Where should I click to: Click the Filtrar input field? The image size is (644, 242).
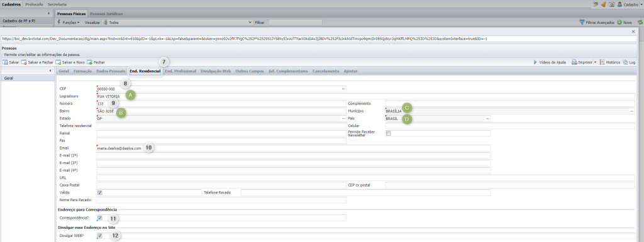pos(296,23)
